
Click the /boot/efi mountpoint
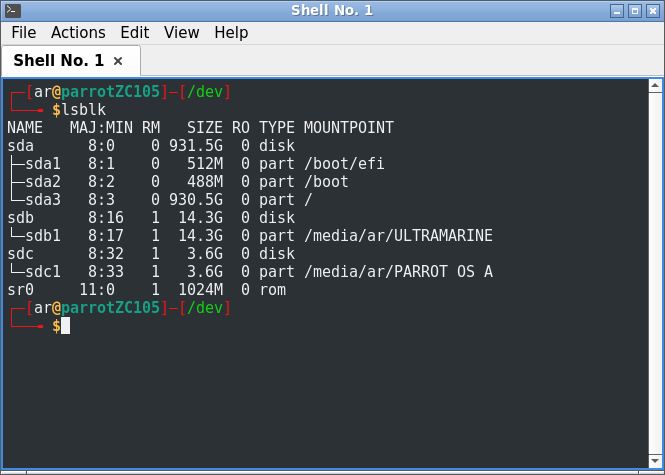344,164
